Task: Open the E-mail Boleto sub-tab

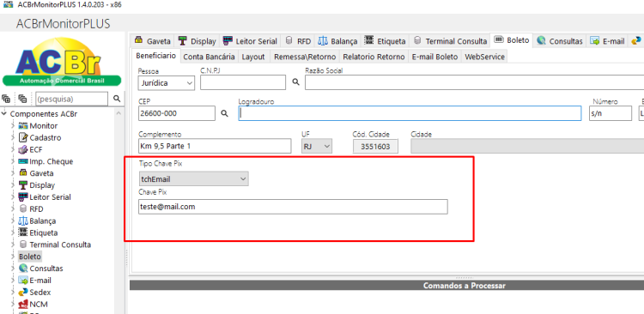Action: click(x=435, y=57)
